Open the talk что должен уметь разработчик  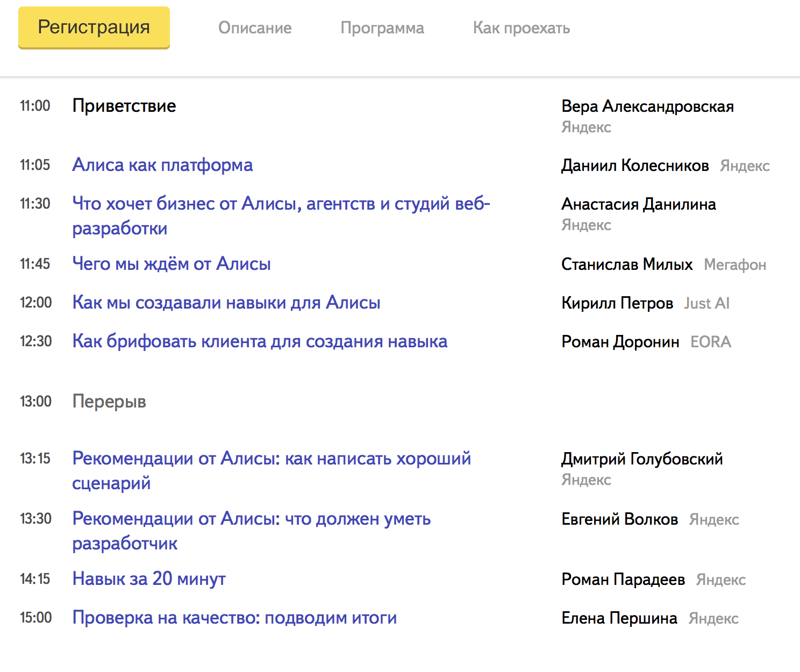click(252, 519)
